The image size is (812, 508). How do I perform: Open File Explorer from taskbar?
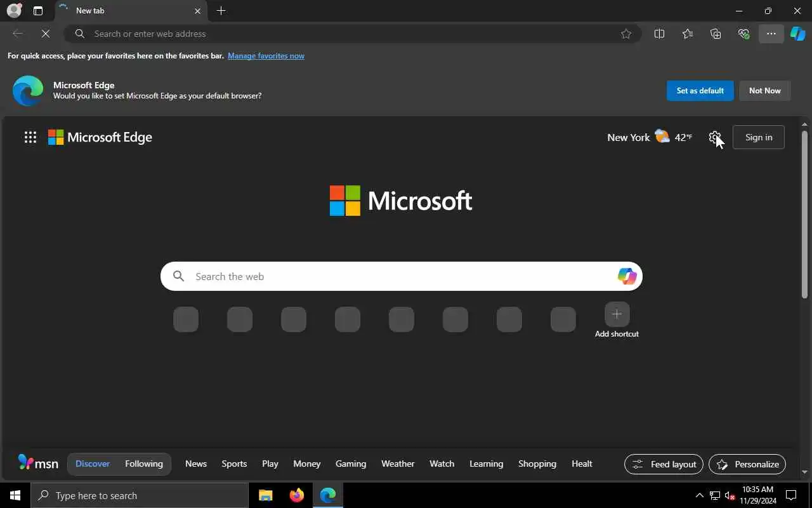click(x=266, y=495)
